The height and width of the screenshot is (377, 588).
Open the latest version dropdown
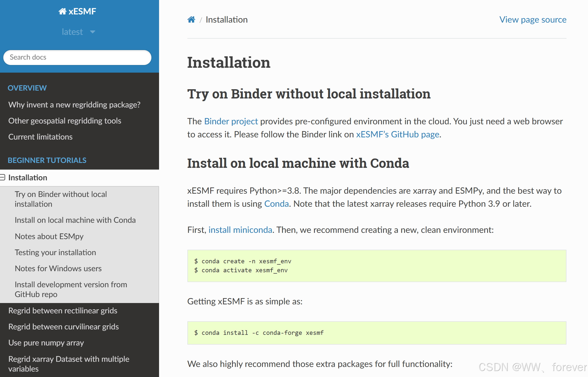pyautogui.click(x=78, y=32)
